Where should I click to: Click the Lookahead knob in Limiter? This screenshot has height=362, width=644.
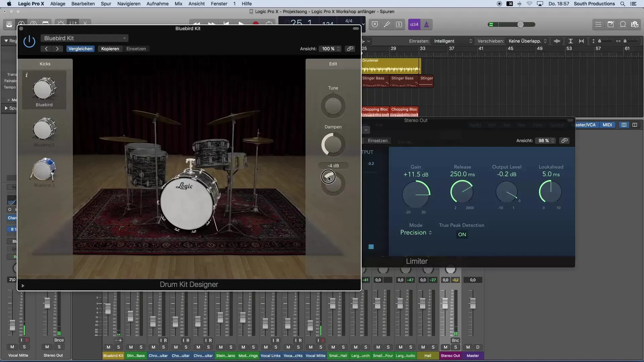coord(550,191)
